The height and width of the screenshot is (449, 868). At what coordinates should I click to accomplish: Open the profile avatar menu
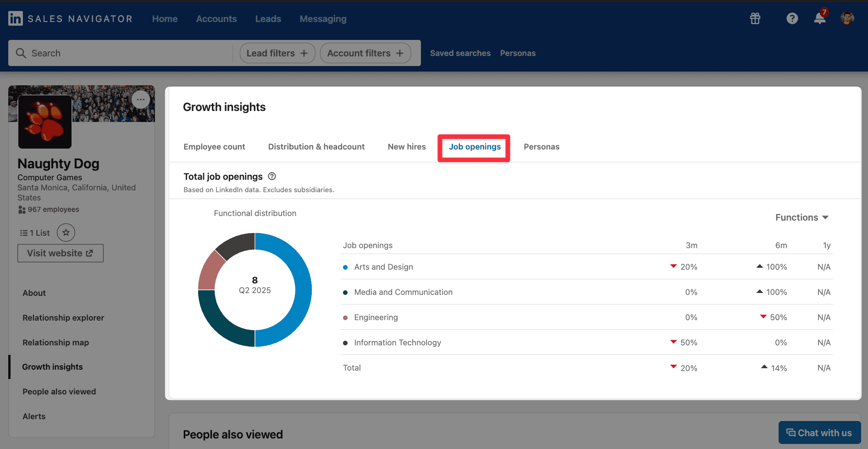(847, 18)
